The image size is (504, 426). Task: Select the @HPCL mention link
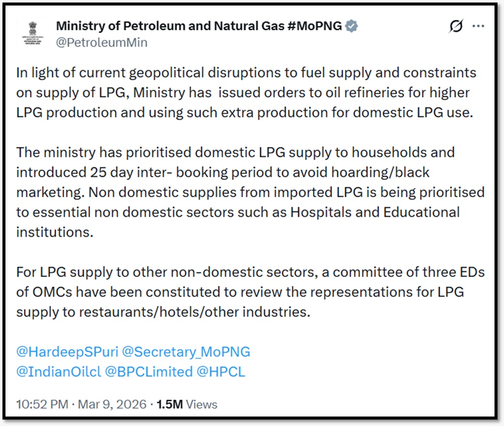pyautogui.click(x=221, y=372)
